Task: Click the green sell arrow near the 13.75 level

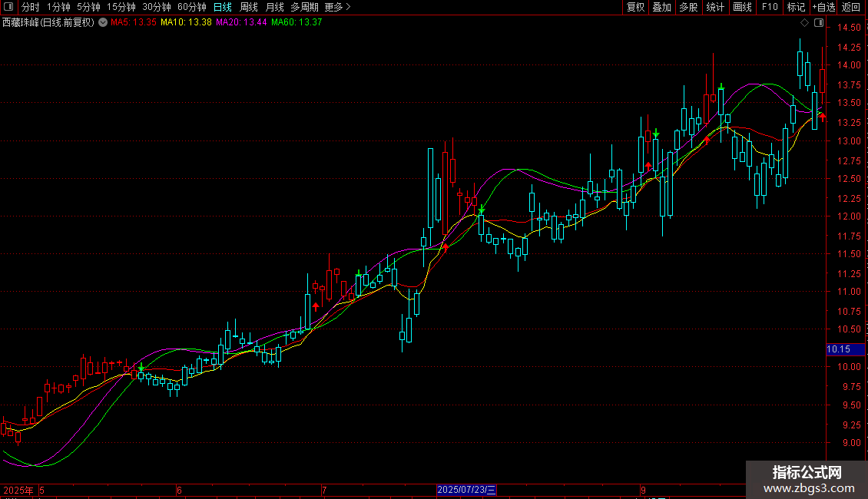Action: tap(721, 86)
